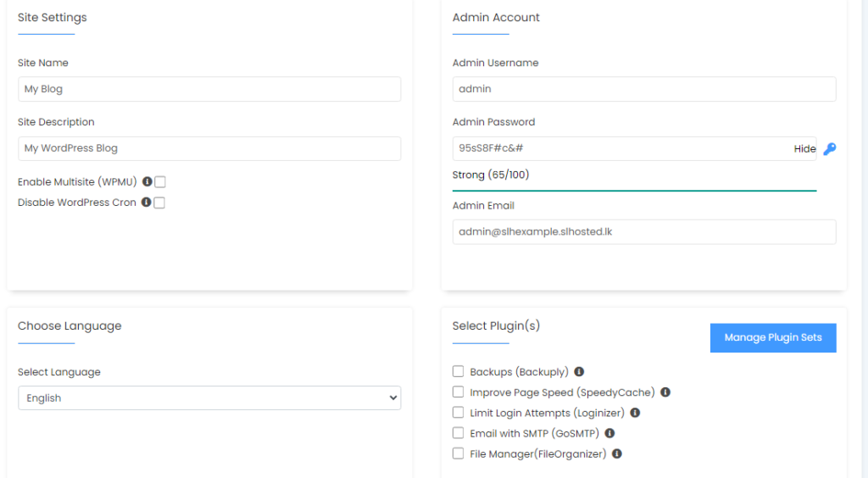The width and height of the screenshot is (868, 478).
Task: Focus the Admin Email text field
Action: pyautogui.click(x=644, y=232)
